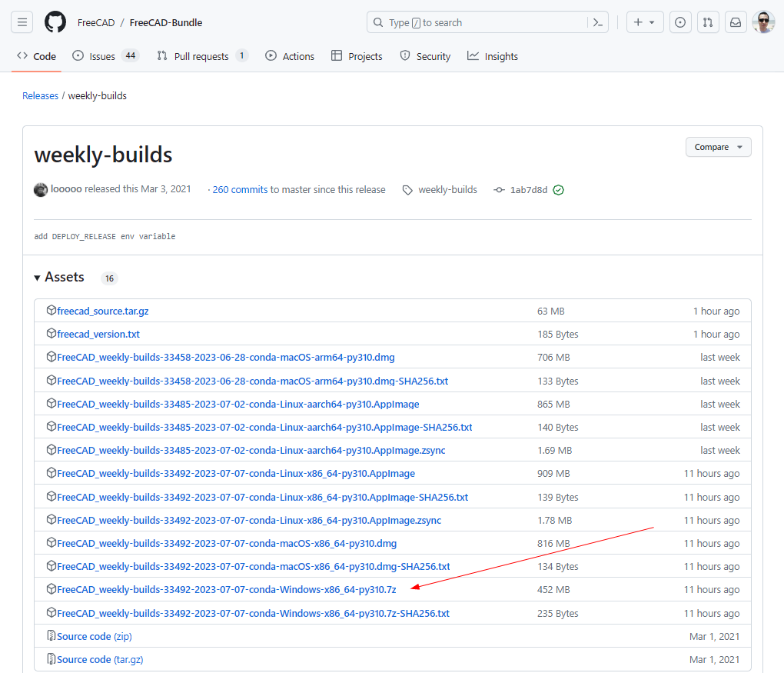Download macOS-arm64 dmg-SHA256.txt file
784x673 pixels.
(252, 381)
